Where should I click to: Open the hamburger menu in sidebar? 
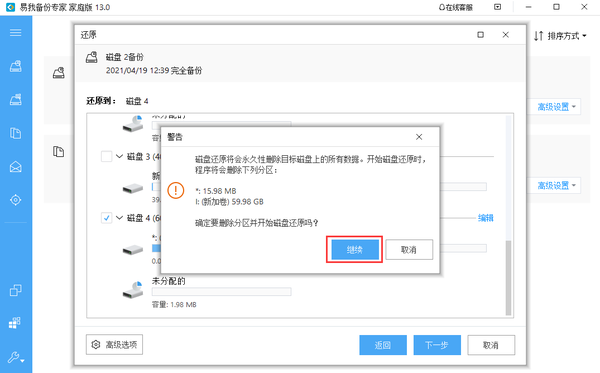pos(15,33)
